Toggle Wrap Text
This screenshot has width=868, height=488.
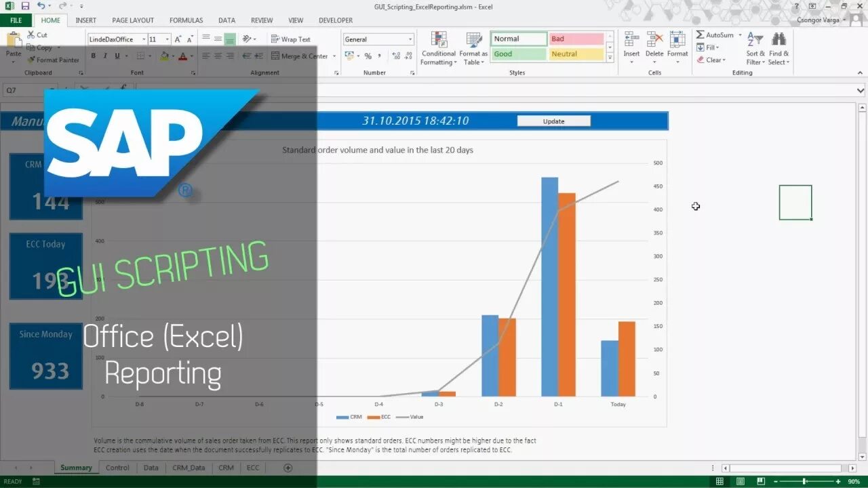[x=290, y=39]
